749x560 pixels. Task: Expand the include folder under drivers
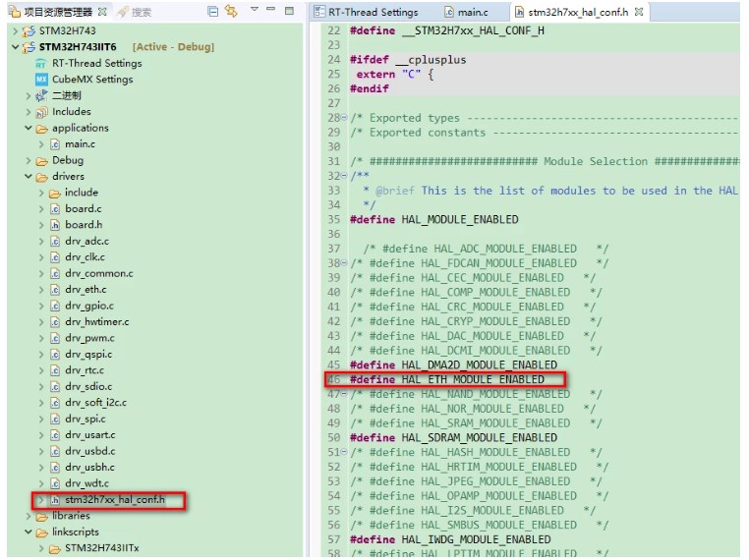tap(41, 193)
